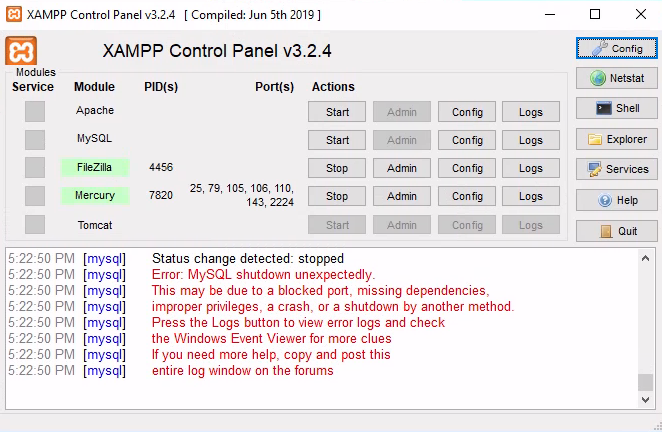Start the MySQL module
Viewport: 662px width, 432px height.
coord(337,140)
